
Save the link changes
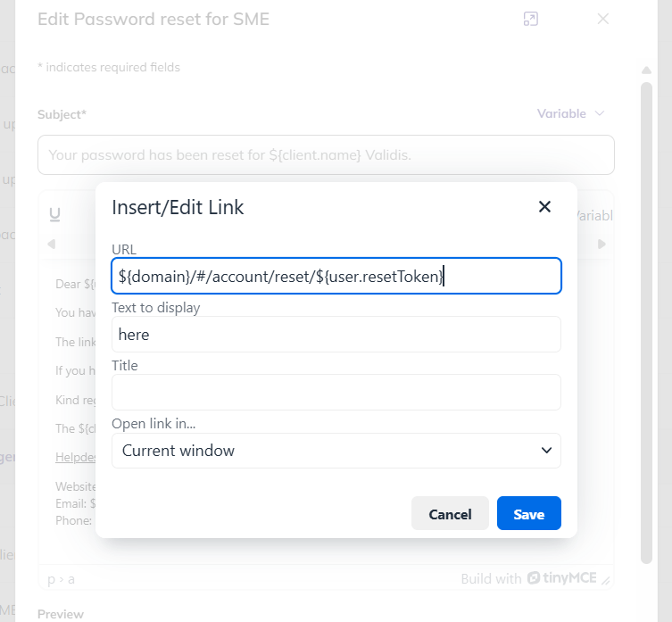[529, 513]
